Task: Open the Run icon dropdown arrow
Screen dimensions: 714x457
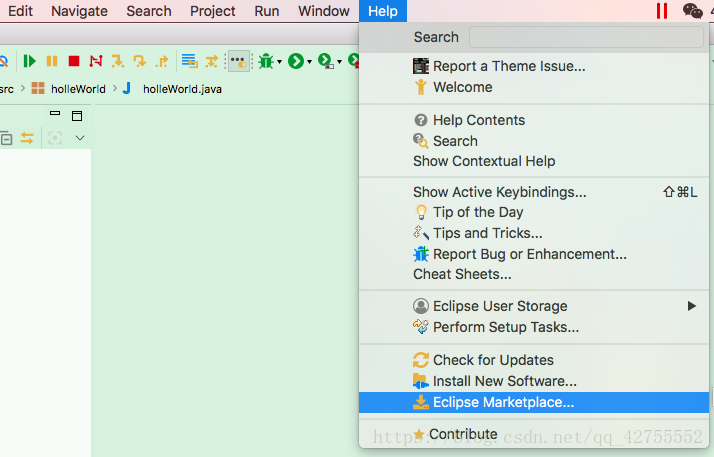Action: (x=309, y=62)
